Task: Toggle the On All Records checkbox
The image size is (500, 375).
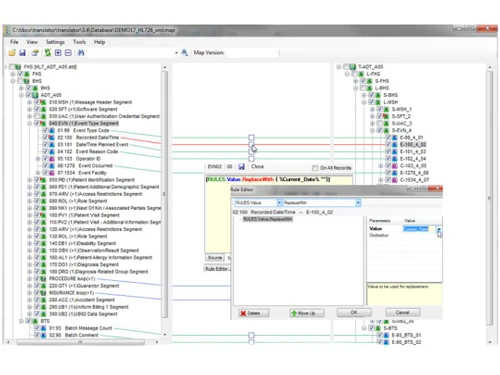Action: pos(315,168)
